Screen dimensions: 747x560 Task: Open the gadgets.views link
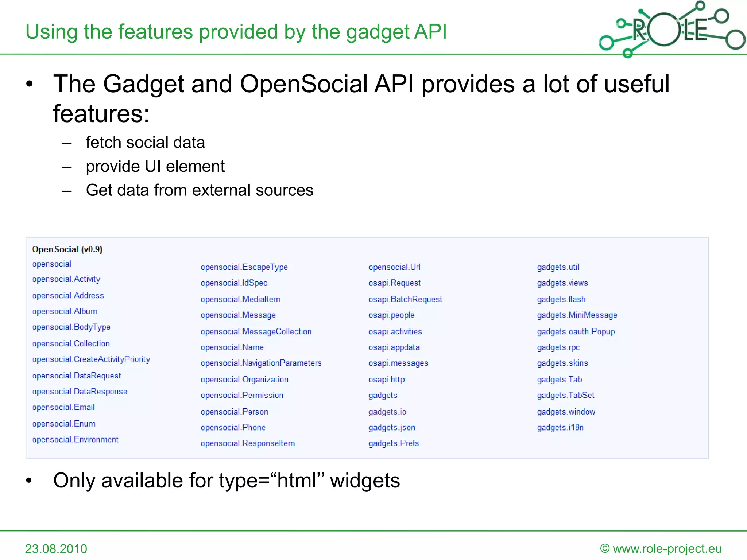pos(562,283)
